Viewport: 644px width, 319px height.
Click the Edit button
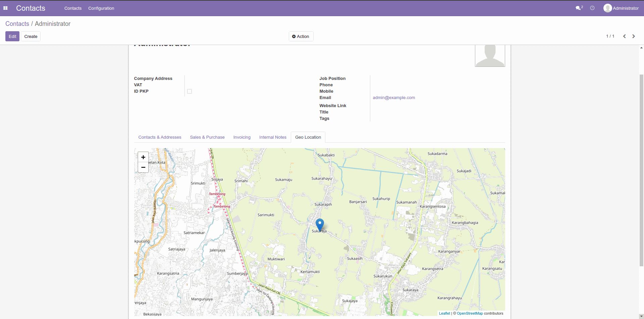(12, 36)
